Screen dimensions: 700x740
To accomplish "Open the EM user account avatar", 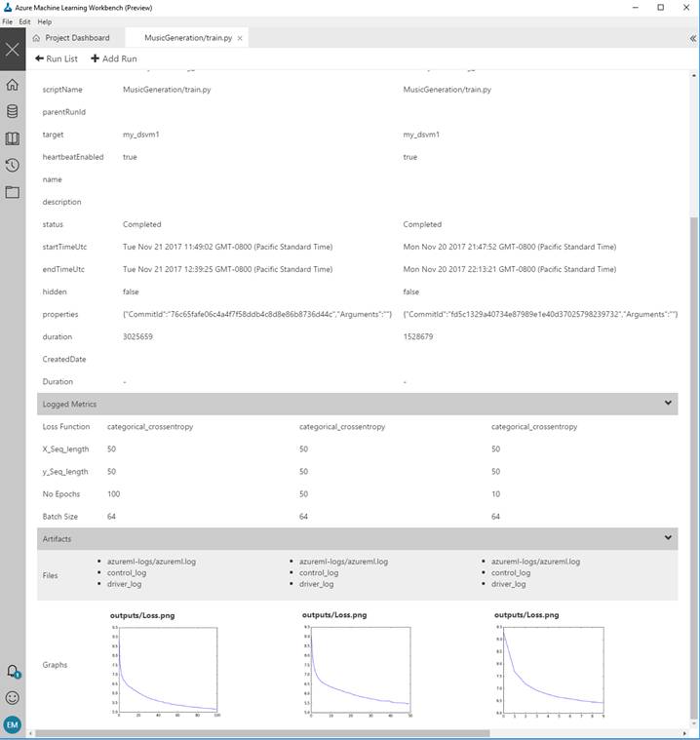I will (13, 724).
